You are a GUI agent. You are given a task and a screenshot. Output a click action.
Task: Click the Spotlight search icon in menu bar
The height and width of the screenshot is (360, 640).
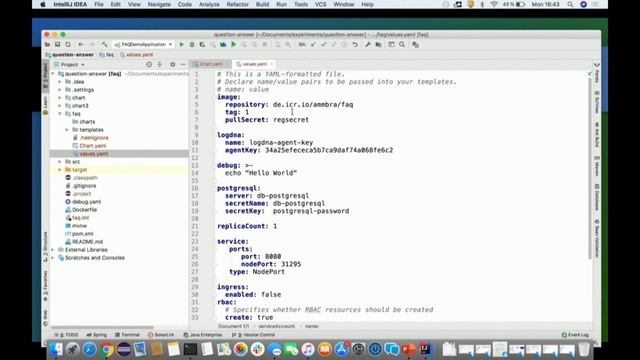(570, 4)
